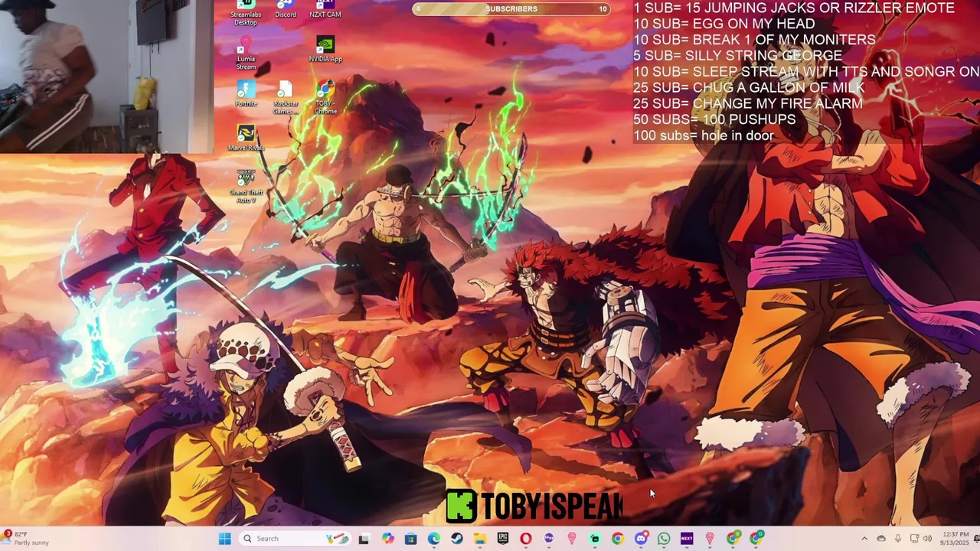Click the taskbar Search box
Image resolution: width=980 pixels, height=551 pixels.
[x=295, y=539]
